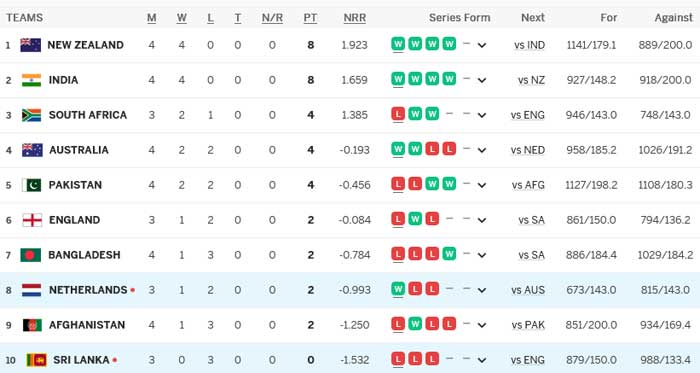Open Pakistan's next match vs AFG
This screenshot has width=700, height=373.
click(528, 185)
